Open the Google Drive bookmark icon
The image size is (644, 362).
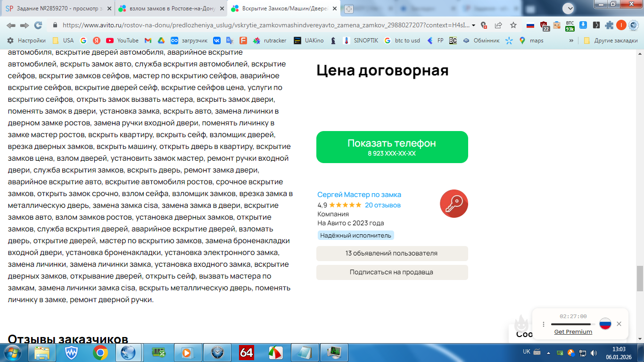[x=161, y=41]
